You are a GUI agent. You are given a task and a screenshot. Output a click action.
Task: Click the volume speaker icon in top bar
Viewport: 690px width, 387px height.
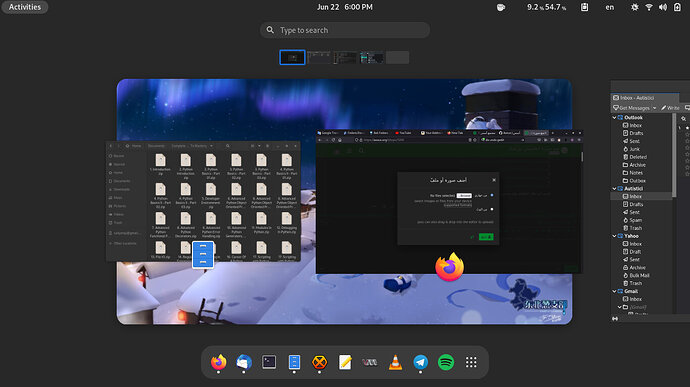tap(663, 7)
